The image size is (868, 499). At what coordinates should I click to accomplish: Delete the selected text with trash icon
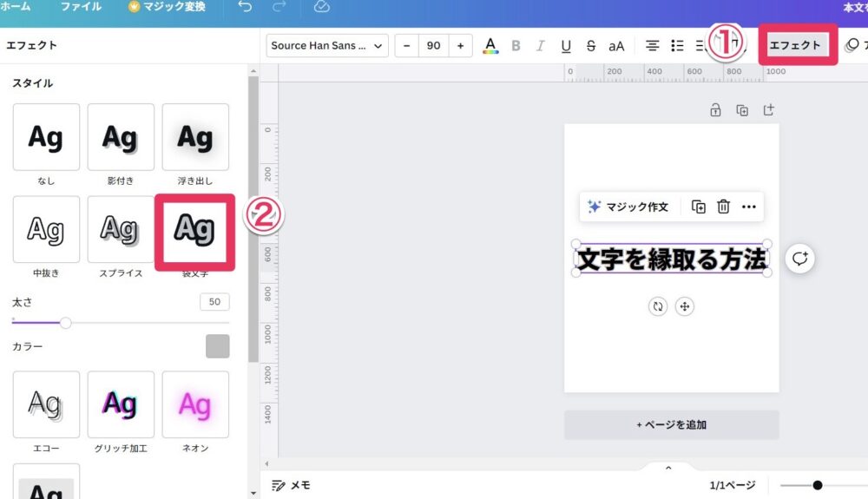click(x=723, y=207)
